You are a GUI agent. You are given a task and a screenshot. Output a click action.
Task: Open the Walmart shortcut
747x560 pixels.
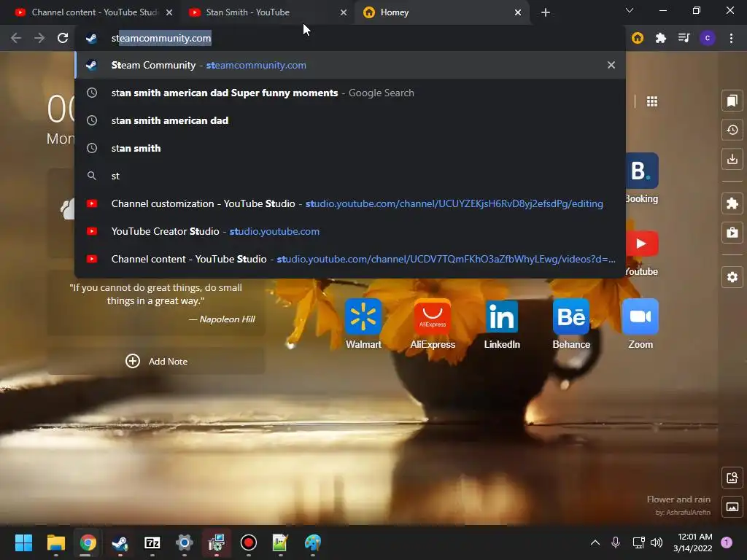click(x=363, y=324)
